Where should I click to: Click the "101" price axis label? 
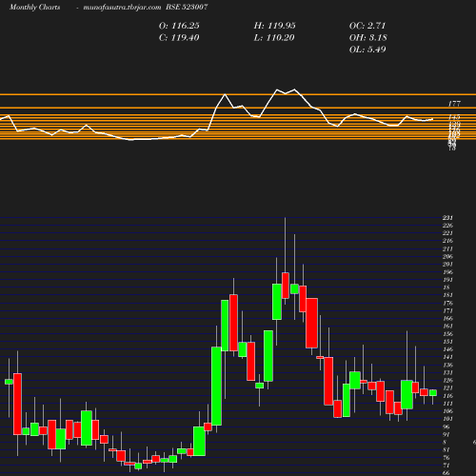[447, 419]
